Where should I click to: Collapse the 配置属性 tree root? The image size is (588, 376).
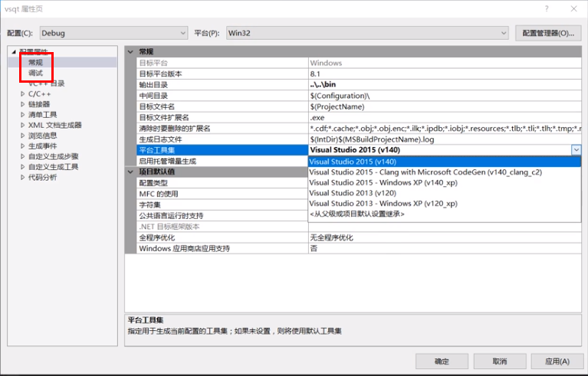pos(14,51)
